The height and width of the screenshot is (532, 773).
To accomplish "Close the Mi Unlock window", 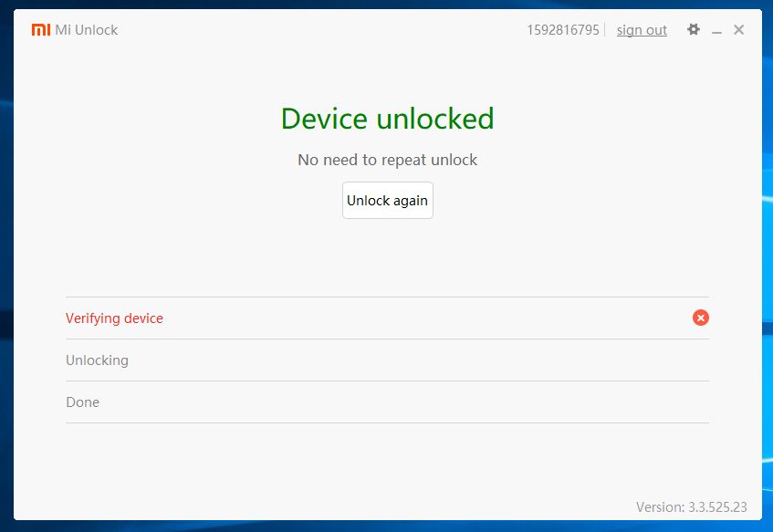I will click(x=738, y=30).
